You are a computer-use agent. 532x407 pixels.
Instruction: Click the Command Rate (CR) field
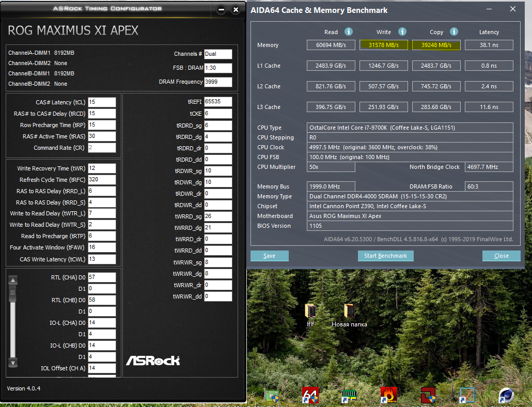[x=102, y=148]
